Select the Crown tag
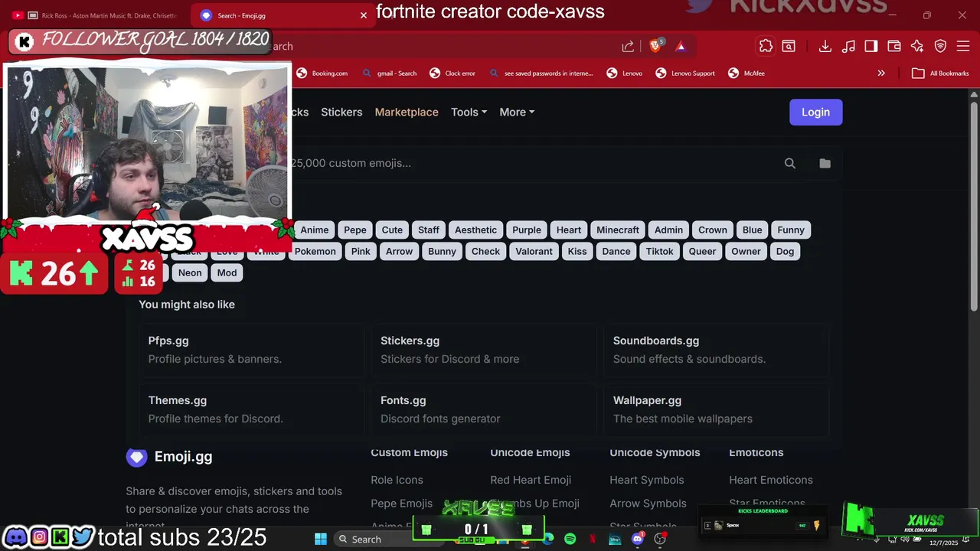Screen dimensions: 980x551 click(713, 230)
